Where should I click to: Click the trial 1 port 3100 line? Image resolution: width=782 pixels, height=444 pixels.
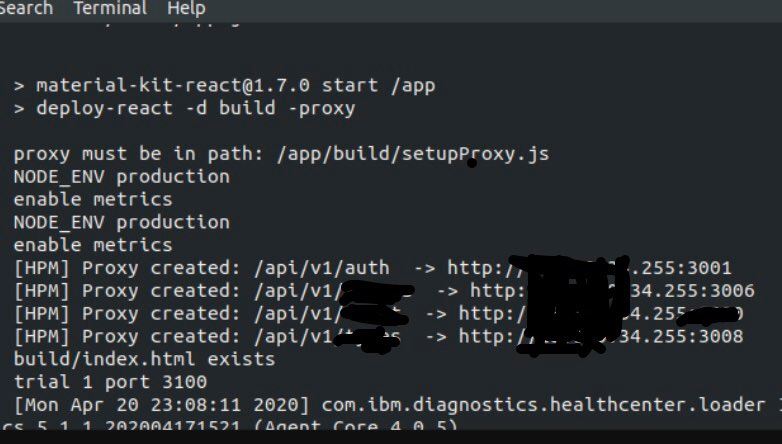pyautogui.click(x=110, y=382)
